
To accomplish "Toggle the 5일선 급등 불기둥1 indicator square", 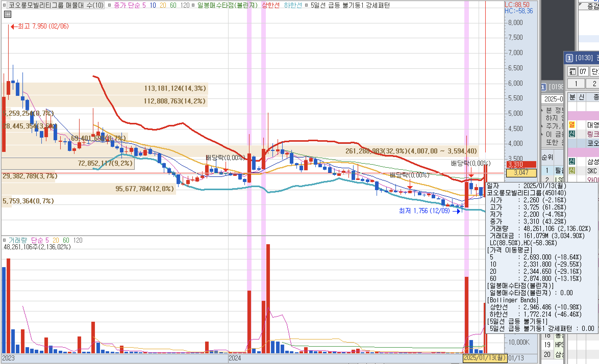I will pyautogui.click(x=306, y=5).
